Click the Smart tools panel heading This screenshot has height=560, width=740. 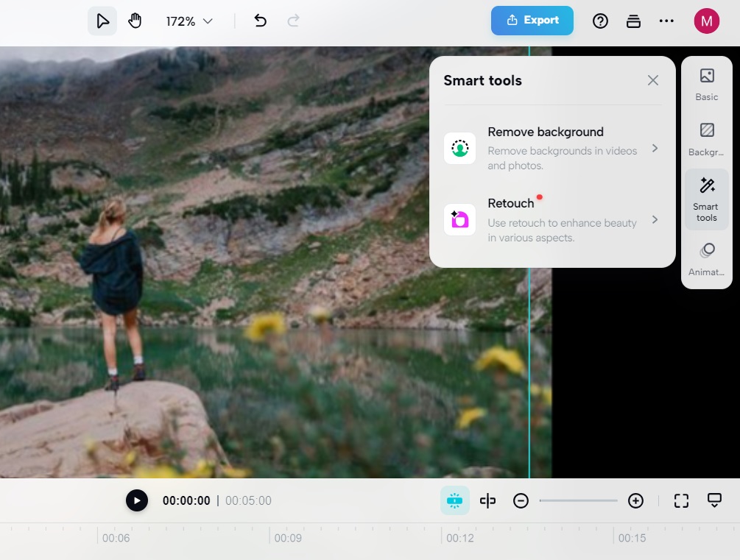[482, 81]
